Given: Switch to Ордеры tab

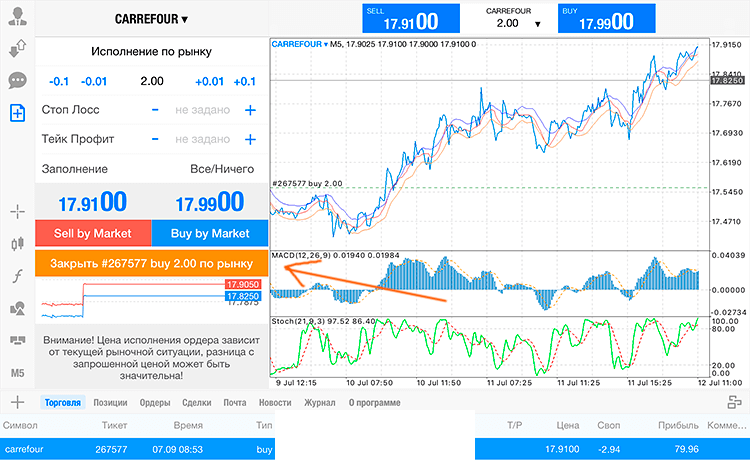Looking at the screenshot, I should point(155,403).
